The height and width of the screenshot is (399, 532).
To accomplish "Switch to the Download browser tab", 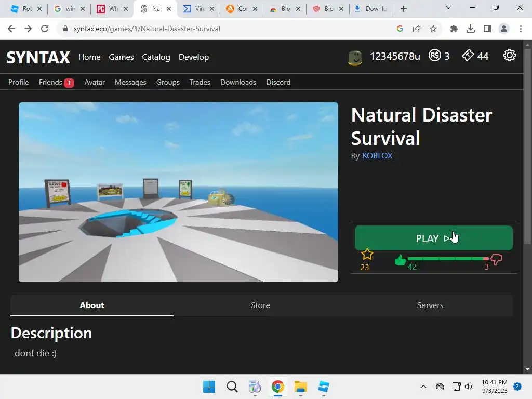I will pos(371,9).
